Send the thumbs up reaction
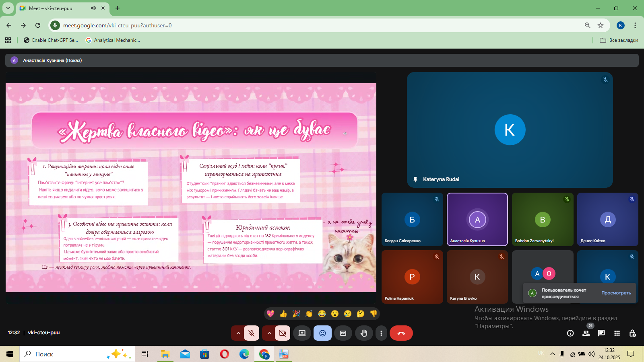Viewport: 644px width, 362px height. click(x=283, y=314)
